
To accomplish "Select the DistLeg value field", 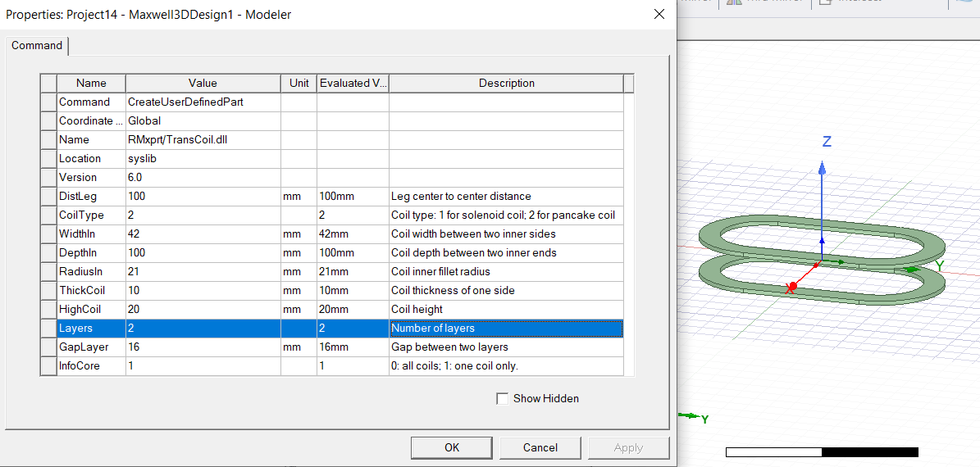I will point(203,197).
